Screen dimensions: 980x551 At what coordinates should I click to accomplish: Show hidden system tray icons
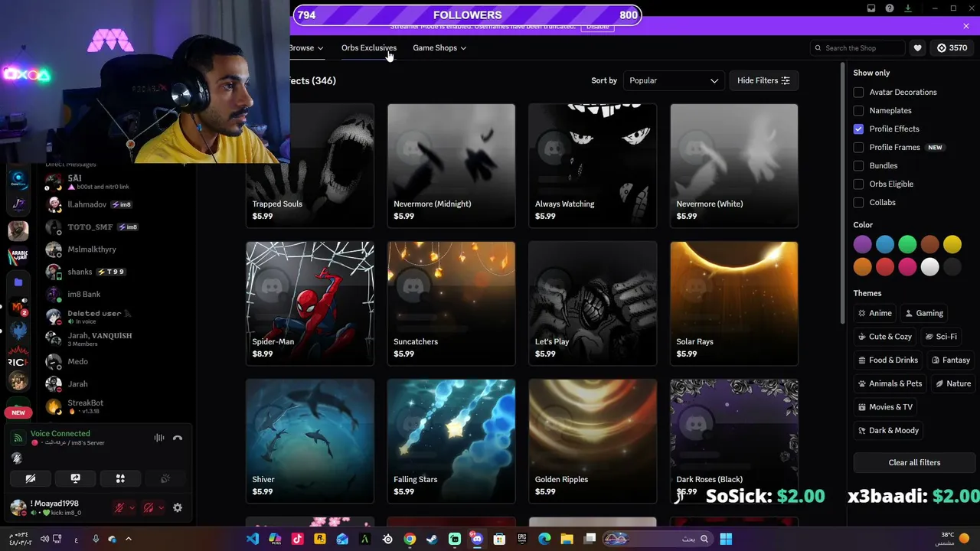(x=128, y=539)
